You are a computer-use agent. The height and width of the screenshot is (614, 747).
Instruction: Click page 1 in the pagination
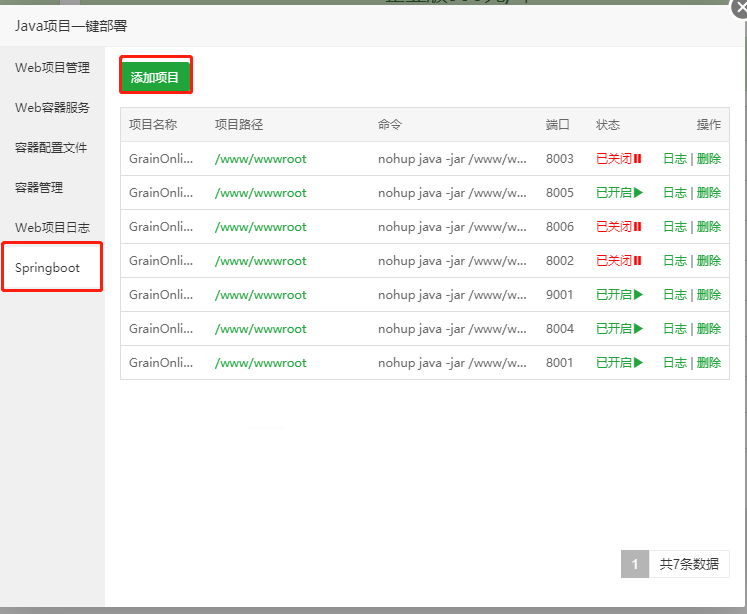click(634, 564)
